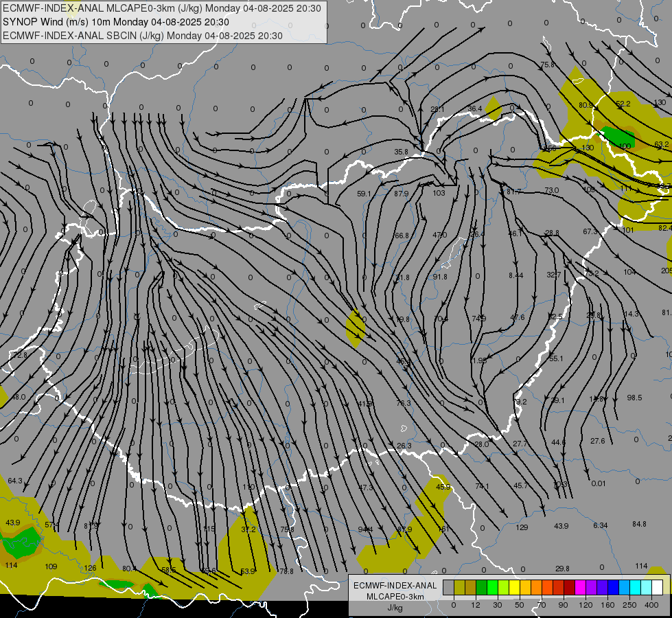Click the map value 0.01
This screenshot has width=672, height=618.
click(x=599, y=484)
